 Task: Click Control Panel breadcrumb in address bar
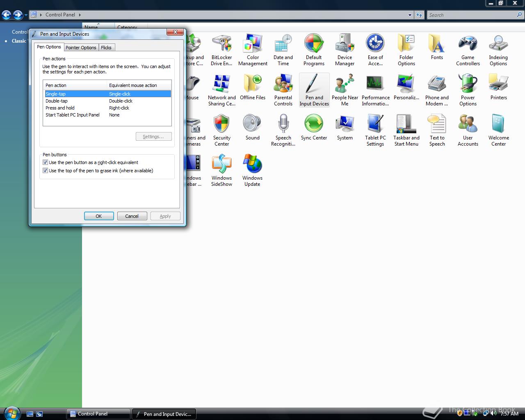coord(60,15)
